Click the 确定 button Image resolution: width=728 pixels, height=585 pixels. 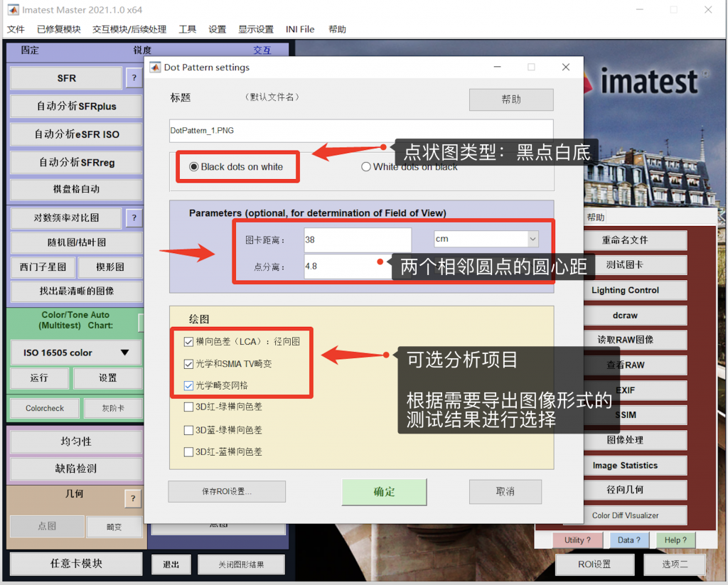click(x=384, y=492)
